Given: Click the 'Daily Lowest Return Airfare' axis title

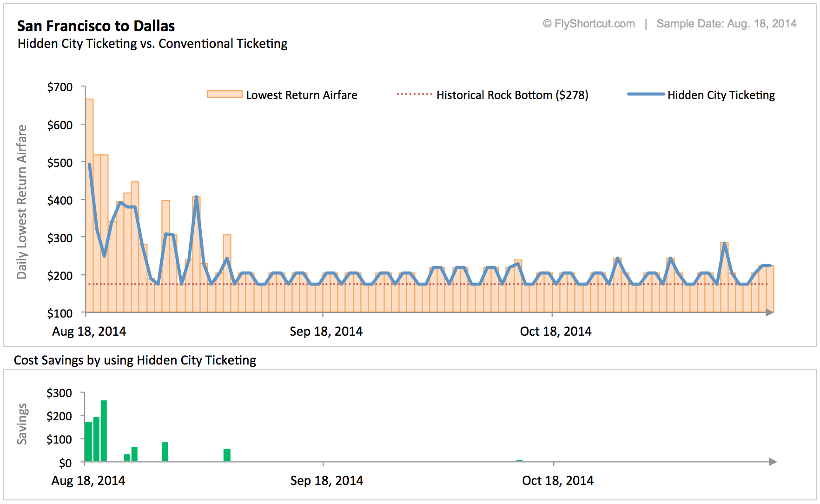Looking at the screenshot, I should tap(22, 202).
